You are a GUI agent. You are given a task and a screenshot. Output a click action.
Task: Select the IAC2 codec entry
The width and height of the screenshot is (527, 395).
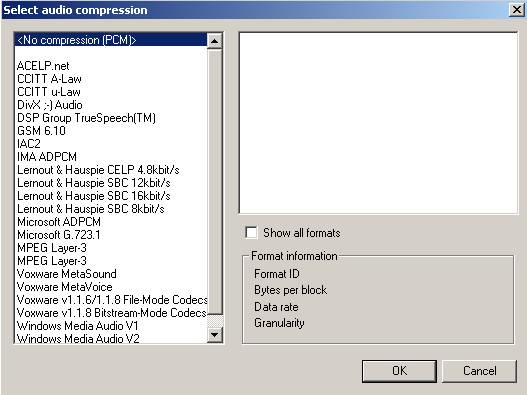coord(111,144)
